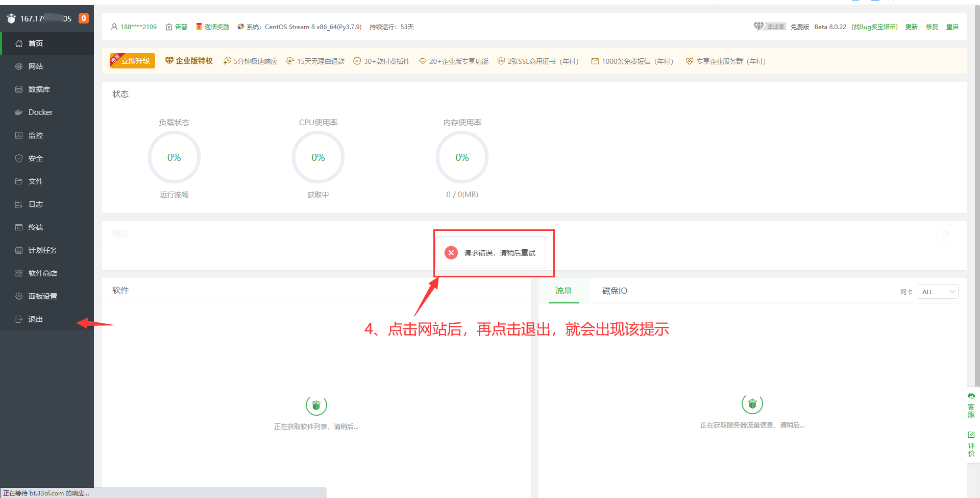
Task: Click the shield logo beside server IP
Action: 11,18
